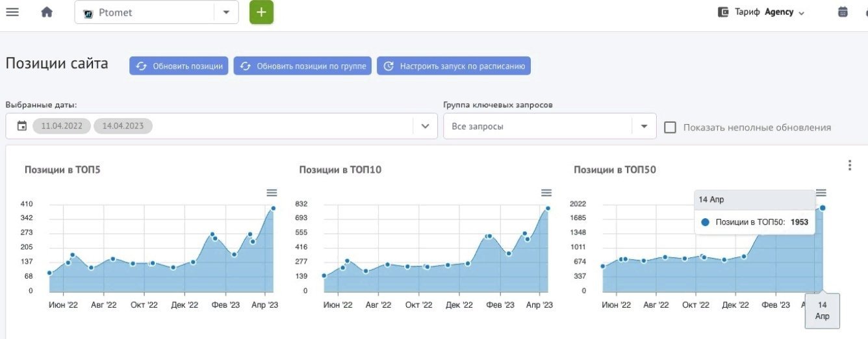Open the 'Все запросы' keyword group dropdown
This screenshot has height=339, width=868.
tap(644, 126)
